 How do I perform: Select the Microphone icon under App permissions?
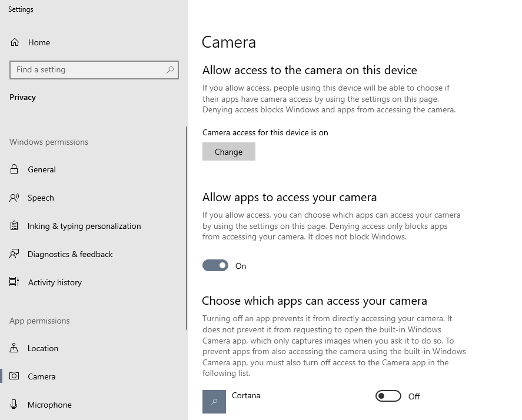[x=15, y=405]
